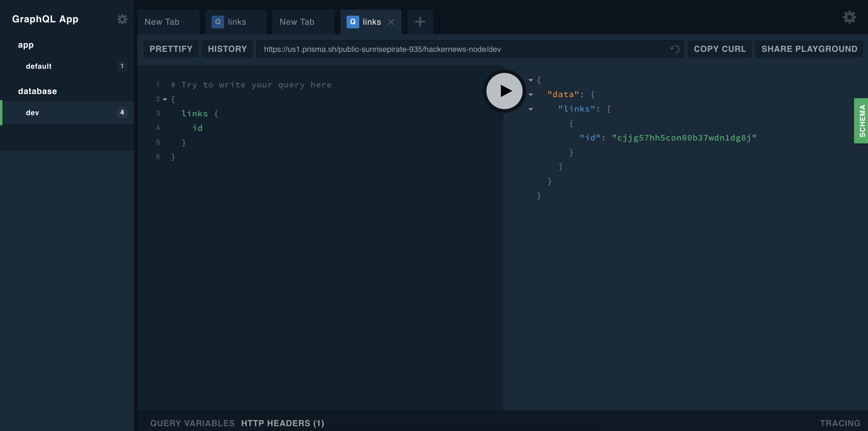The height and width of the screenshot is (431, 868).
Task: Click COPY CURL
Action: 719,49
